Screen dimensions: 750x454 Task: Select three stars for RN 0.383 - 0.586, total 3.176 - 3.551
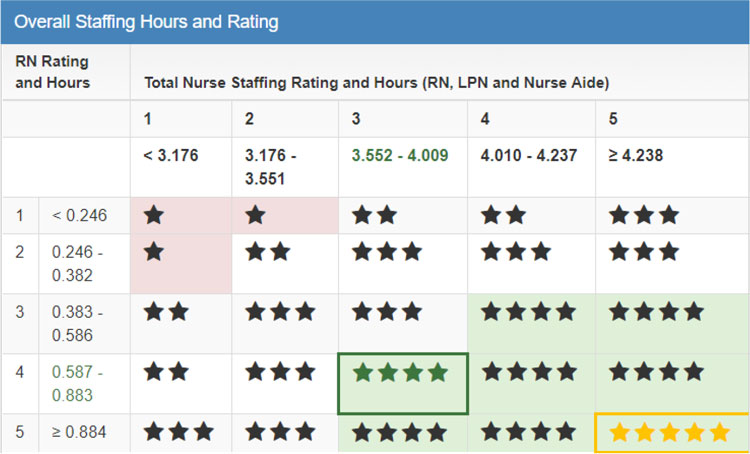[x=280, y=312]
